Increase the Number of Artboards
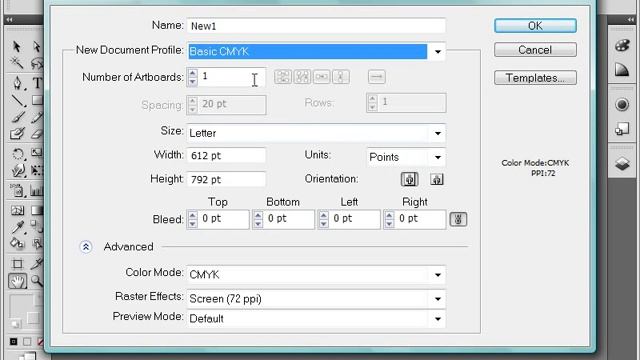640x360 pixels. point(192,73)
